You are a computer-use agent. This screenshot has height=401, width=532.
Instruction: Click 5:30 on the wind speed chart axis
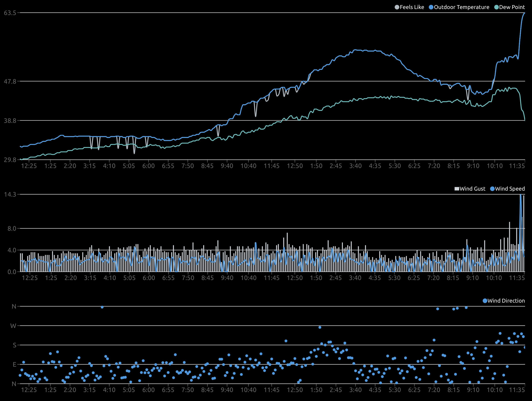[x=394, y=278]
